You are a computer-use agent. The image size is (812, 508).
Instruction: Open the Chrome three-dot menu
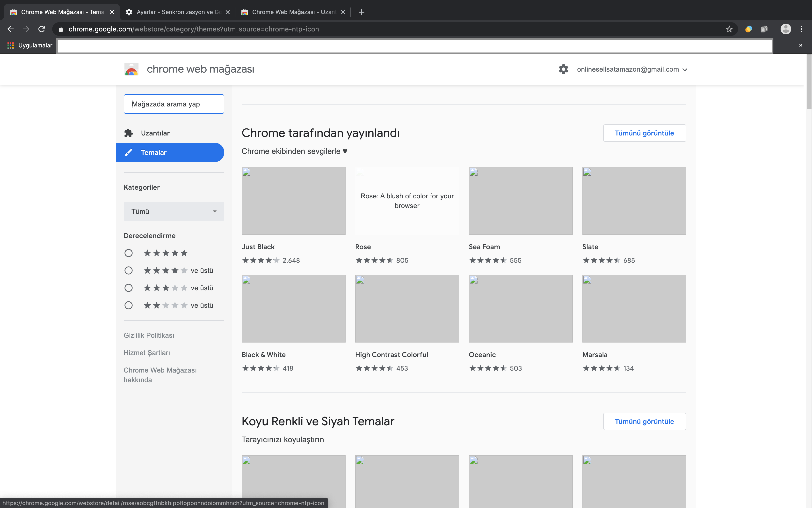(x=801, y=29)
